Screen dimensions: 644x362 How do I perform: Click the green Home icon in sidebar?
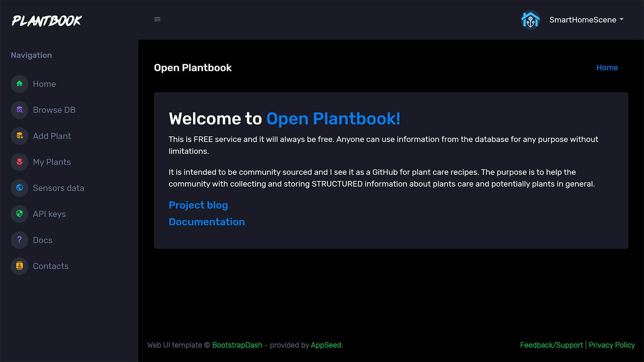pos(19,84)
